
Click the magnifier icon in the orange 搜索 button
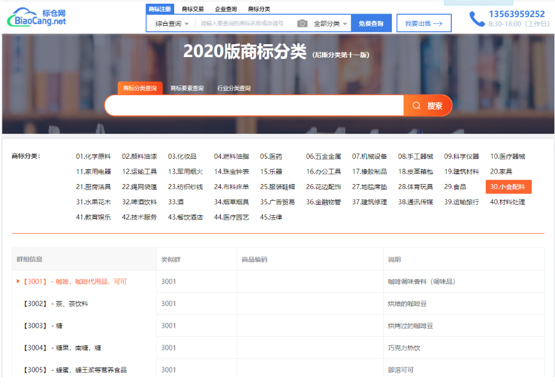(x=416, y=106)
